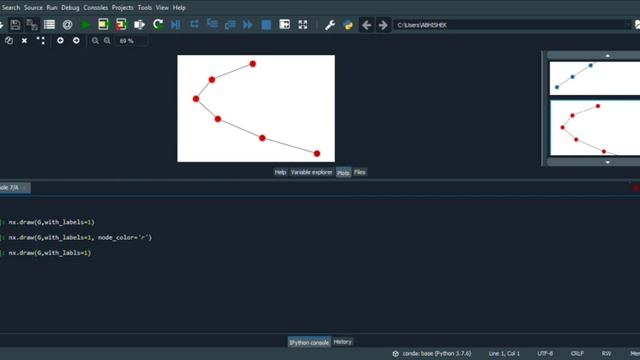The width and height of the screenshot is (640, 360).
Task: Click the main red-node graph plot
Action: (x=256, y=109)
